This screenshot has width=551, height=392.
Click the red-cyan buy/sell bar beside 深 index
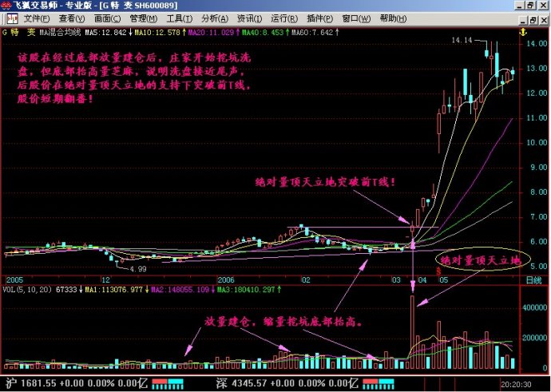click(378, 383)
